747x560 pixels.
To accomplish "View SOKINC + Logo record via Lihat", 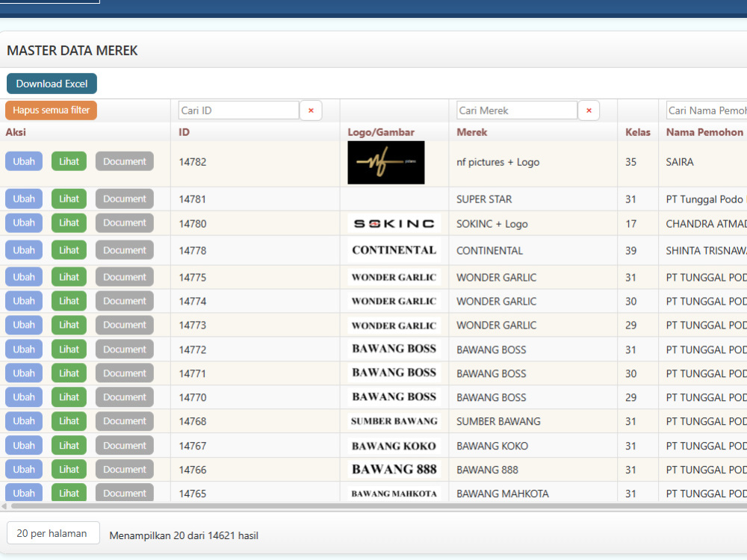I will tap(69, 223).
